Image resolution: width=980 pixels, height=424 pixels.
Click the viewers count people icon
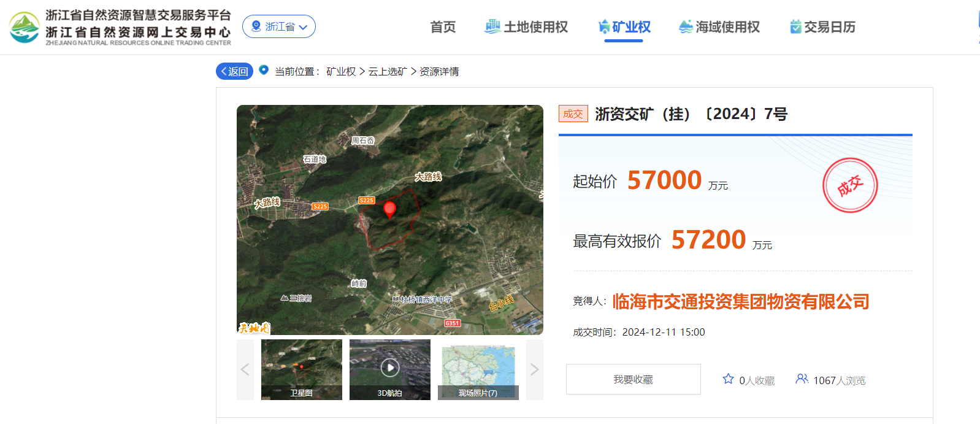802,379
